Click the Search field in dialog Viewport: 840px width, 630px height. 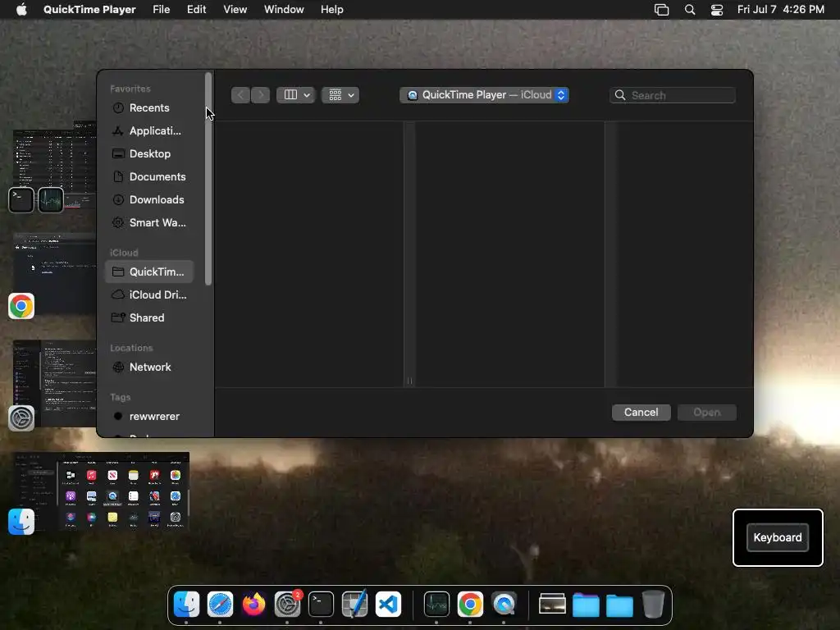(x=673, y=95)
